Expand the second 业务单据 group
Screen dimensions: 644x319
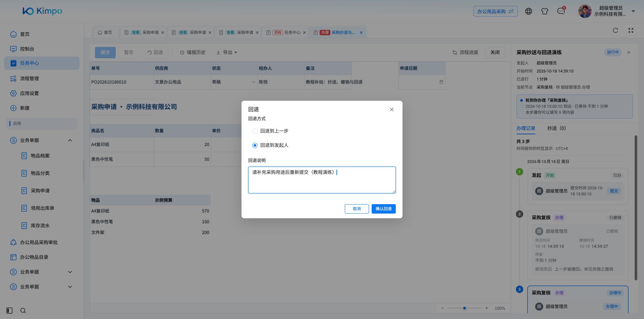click(x=70, y=272)
